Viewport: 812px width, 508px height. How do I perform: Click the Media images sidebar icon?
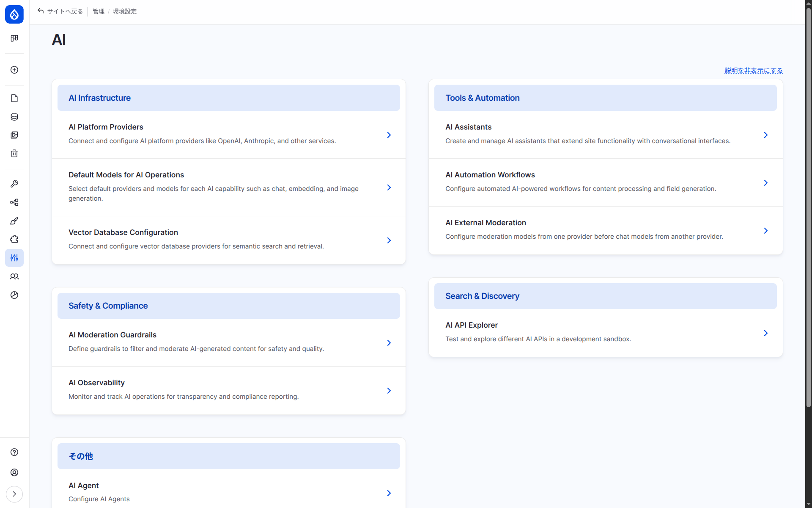(14, 135)
